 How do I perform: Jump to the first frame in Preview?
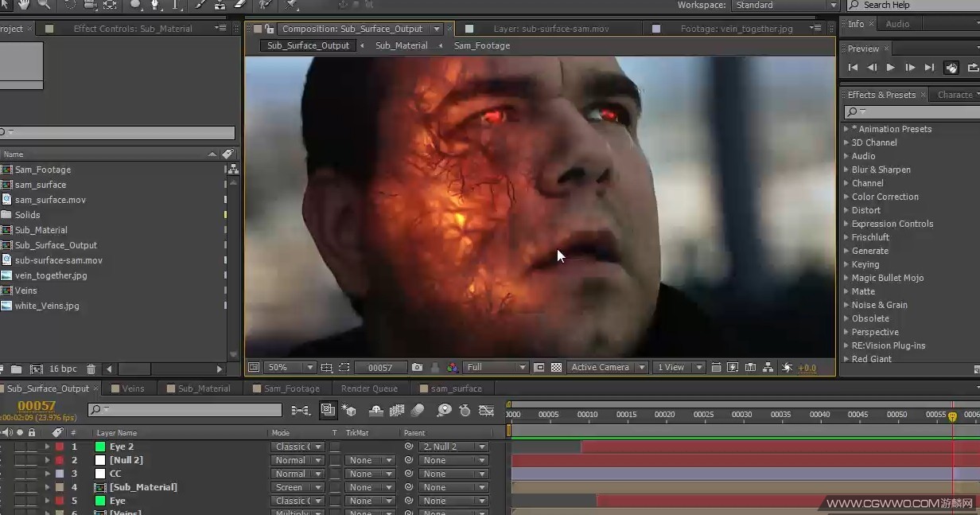(x=853, y=68)
